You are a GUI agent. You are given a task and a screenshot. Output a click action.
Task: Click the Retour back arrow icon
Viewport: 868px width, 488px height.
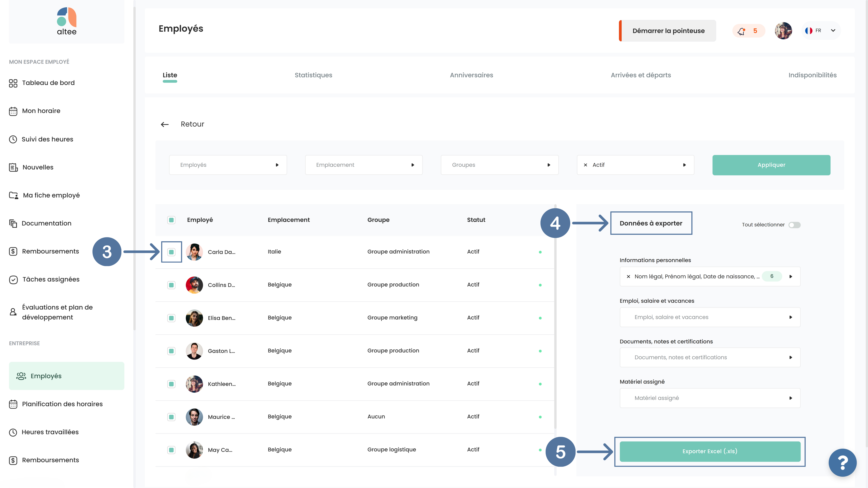(x=165, y=125)
